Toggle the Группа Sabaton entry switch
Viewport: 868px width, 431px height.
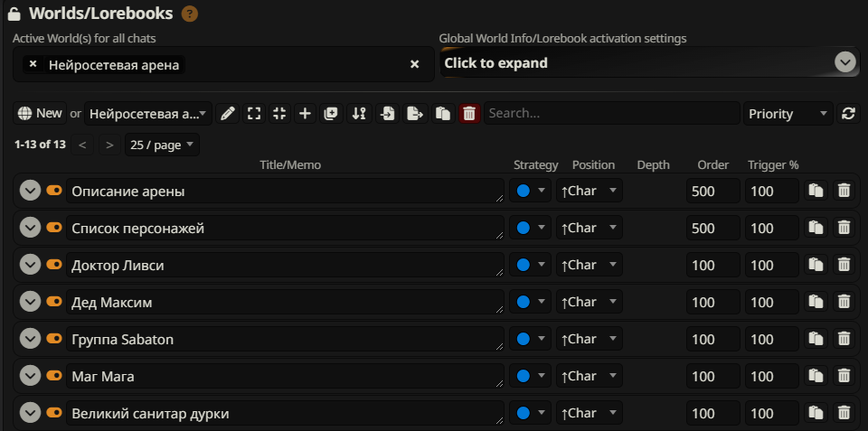tap(54, 339)
